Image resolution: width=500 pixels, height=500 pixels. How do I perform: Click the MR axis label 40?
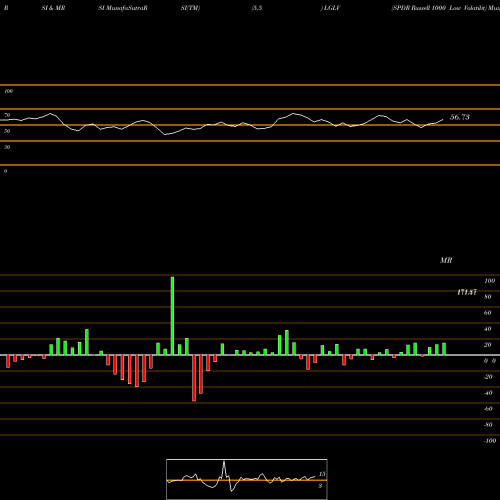pyautogui.click(x=488, y=329)
